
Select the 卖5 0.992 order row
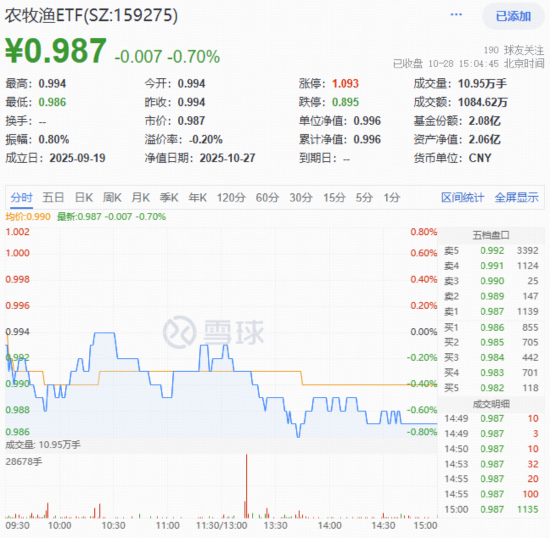pyautogui.click(x=491, y=251)
